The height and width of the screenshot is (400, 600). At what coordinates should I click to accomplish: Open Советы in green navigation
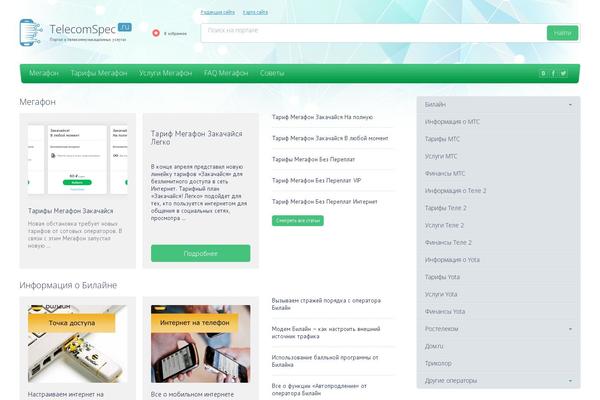coord(272,73)
